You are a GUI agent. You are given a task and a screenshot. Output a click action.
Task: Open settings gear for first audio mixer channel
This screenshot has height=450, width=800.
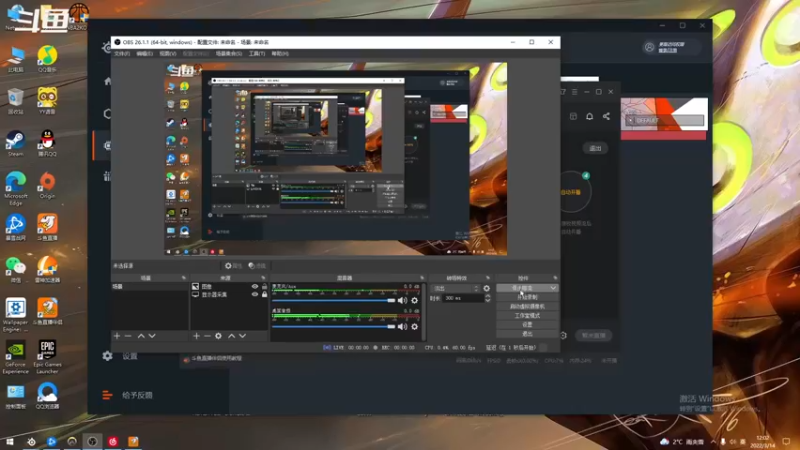point(414,301)
